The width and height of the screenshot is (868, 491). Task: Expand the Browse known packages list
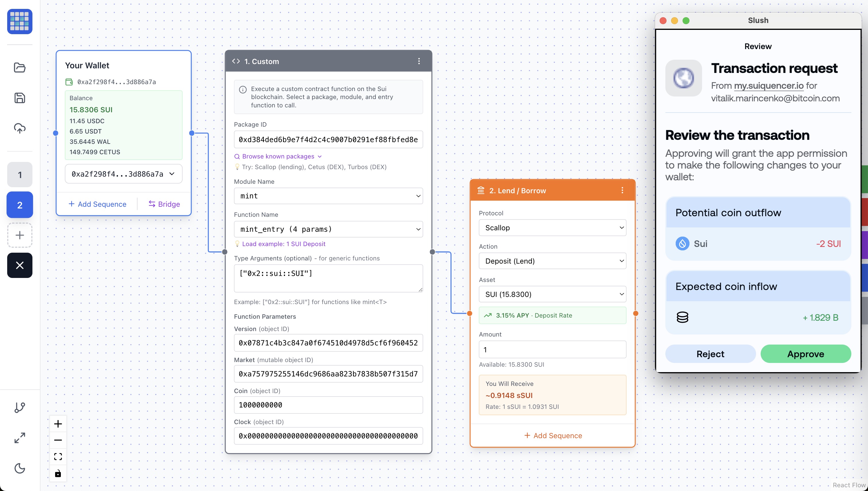[x=278, y=156]
